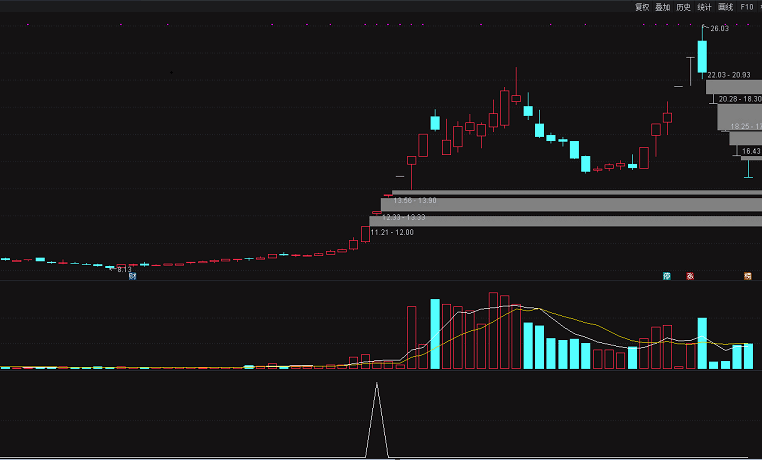Image resolution: width=762 pixels, height=460 pixels.
Task: Click the orange marker icon at chart's right edge
Action: [747, 276]
